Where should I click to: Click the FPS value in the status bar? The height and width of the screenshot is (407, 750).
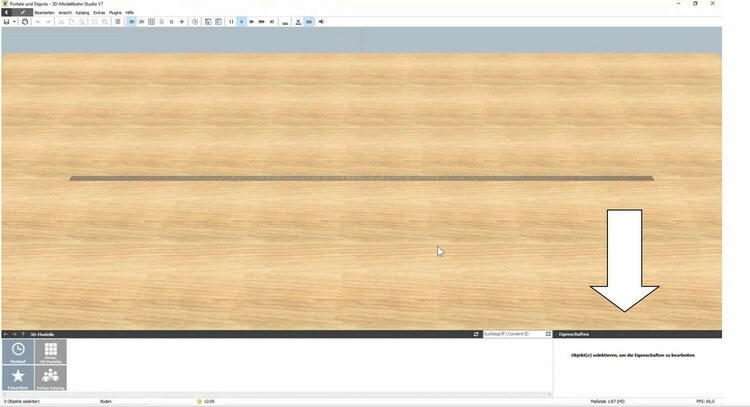705,401
